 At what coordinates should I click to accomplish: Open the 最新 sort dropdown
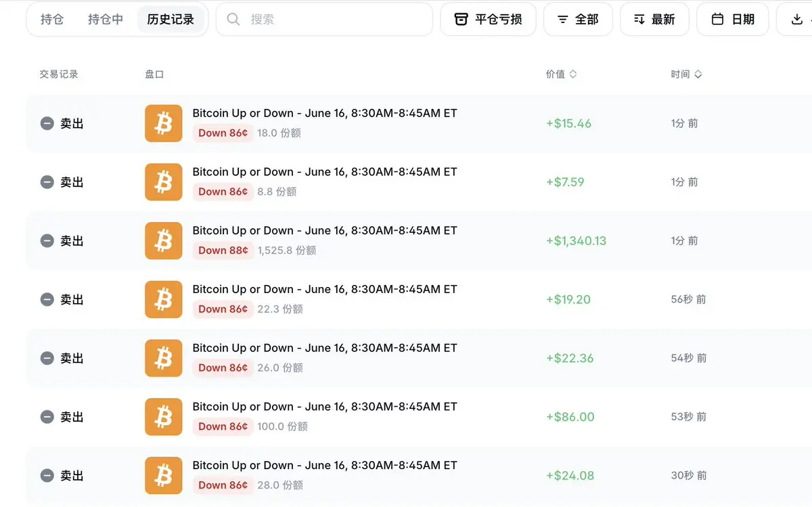(x=654, y=20)
